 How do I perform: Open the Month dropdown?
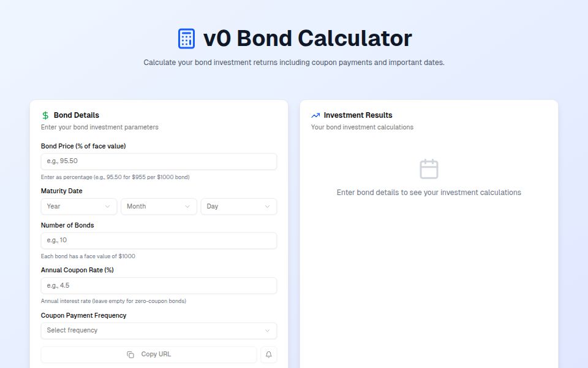pyautogui.click(x=158, y=207)
